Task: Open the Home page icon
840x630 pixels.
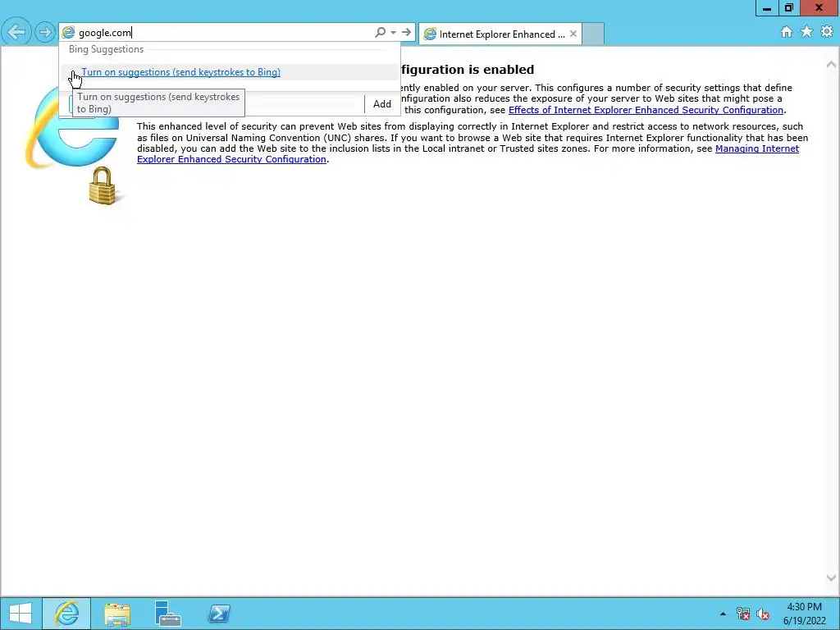Action: (787, 32)
